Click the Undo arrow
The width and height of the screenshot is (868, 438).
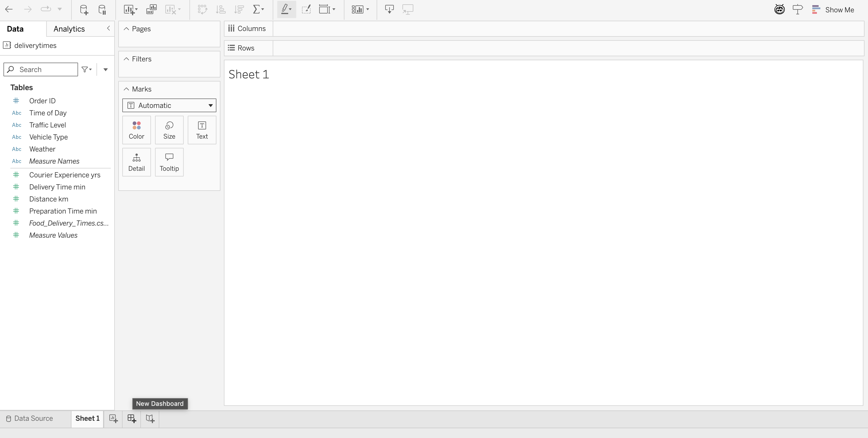[x=9, y=9]
